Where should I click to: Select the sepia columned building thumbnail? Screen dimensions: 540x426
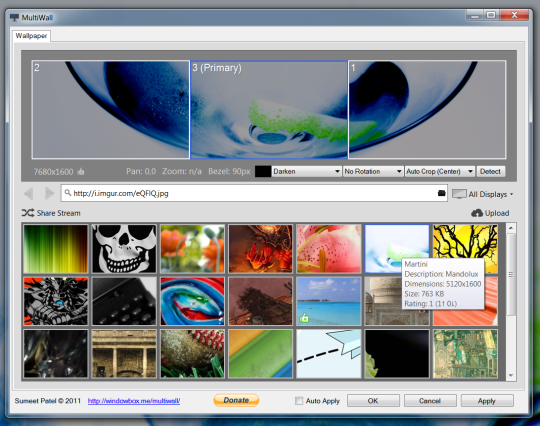click(x=124, y=354)
